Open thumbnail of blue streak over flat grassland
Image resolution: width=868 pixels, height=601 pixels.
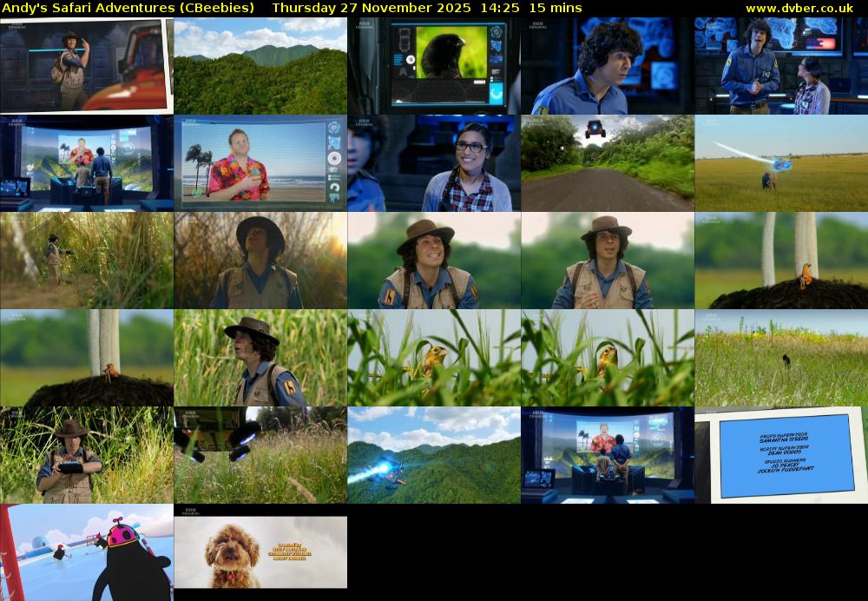click(x=780, y=163)
